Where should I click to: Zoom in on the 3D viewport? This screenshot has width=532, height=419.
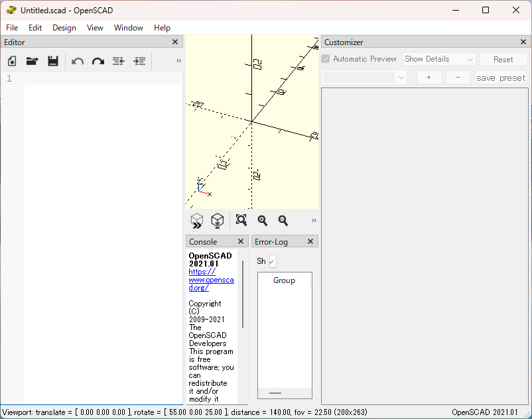point(263,221)
